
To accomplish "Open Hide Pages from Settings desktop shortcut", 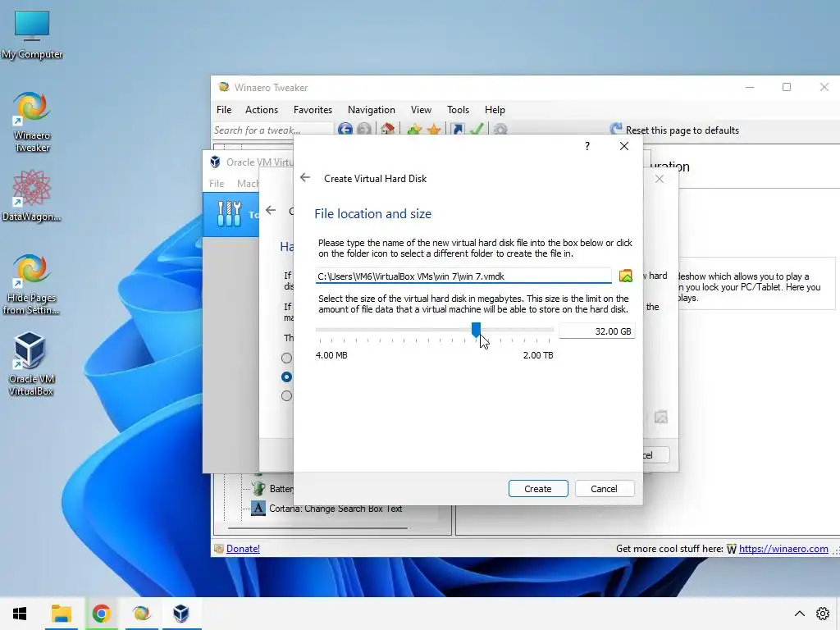I will (31, 284).
